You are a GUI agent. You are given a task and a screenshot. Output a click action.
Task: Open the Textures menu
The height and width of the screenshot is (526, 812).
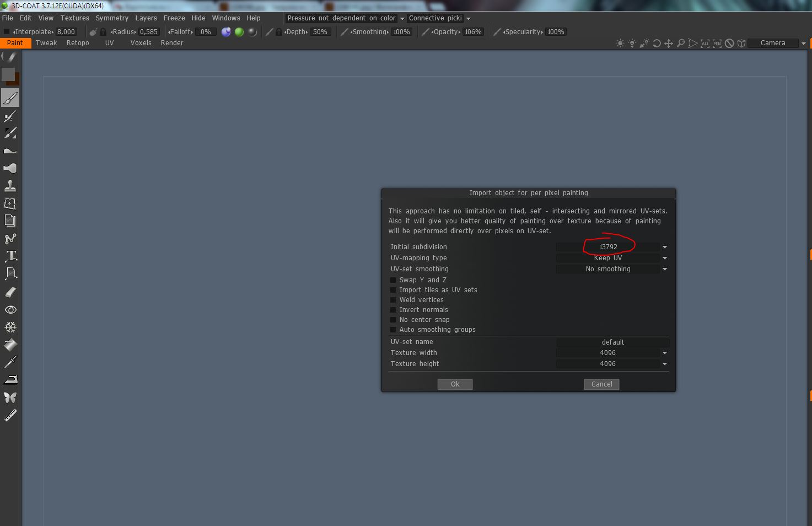pos(74,18)
